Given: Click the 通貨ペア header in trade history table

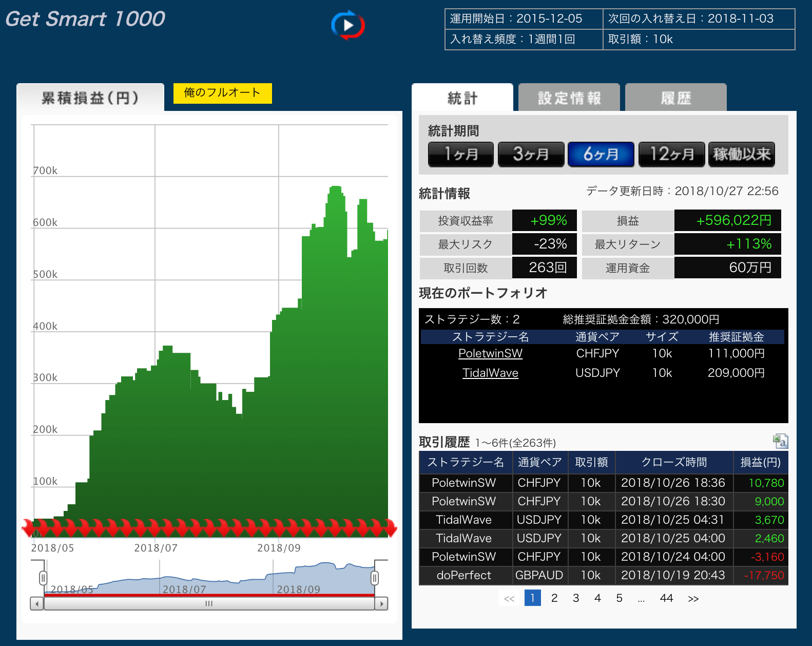Looking at the screenshot, I should (539, 462).
